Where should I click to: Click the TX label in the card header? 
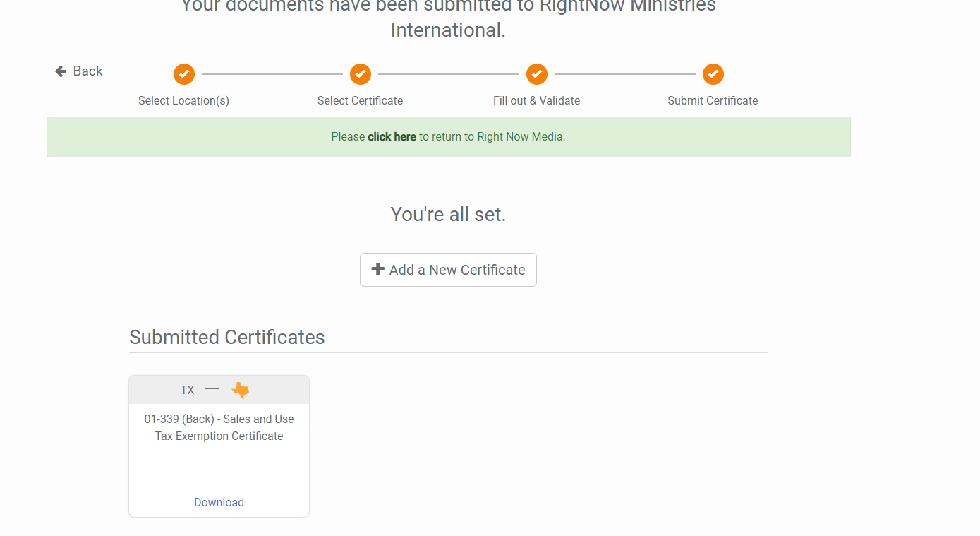coord(187,390)
